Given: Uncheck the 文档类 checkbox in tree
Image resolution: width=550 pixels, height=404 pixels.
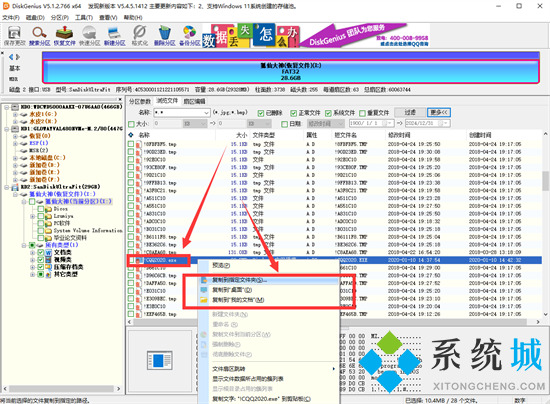Looking at the screenshot, I should point(41,252).
